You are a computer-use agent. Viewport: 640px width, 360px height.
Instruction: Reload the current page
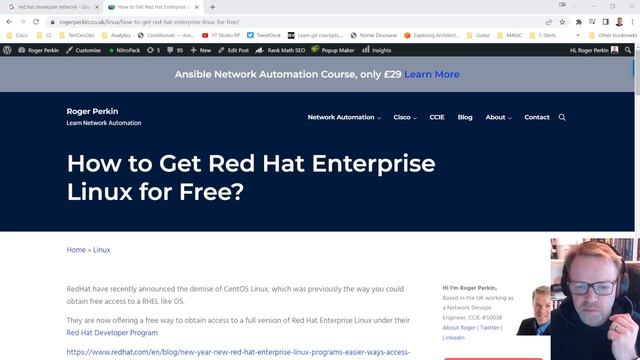(x=36, y=22)
